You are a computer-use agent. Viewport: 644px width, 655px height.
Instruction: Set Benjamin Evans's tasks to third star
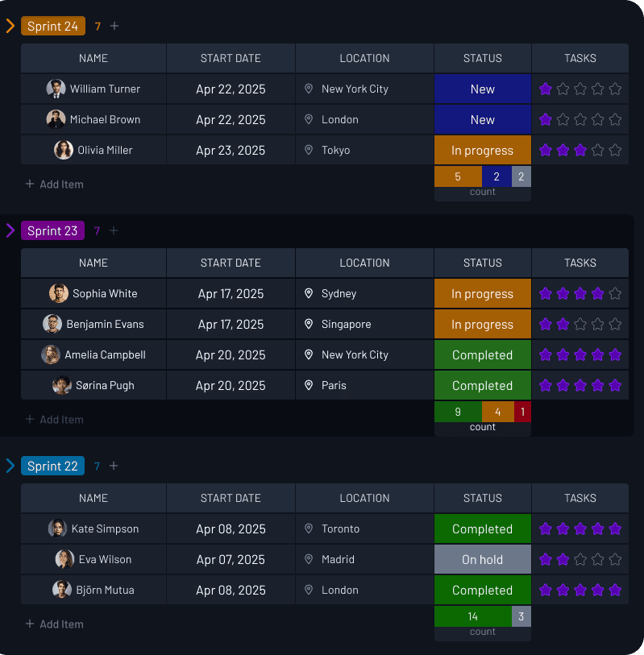(x=580, y=324)
